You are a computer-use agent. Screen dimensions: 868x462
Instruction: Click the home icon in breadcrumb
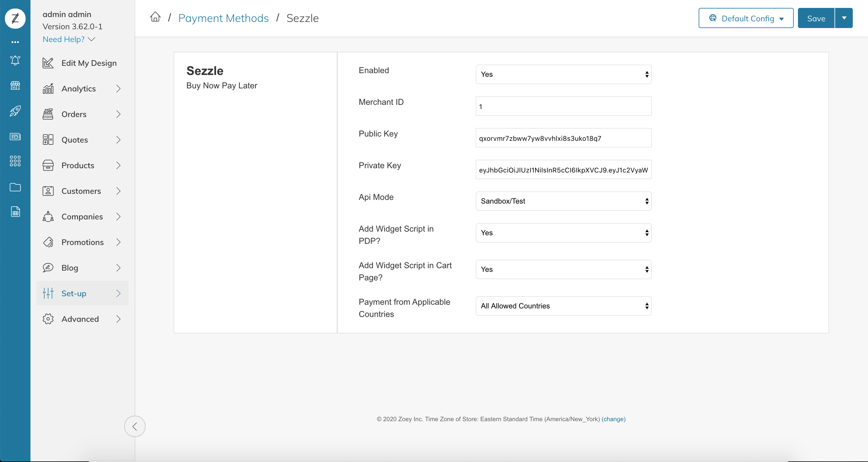[x=155, y=17]
